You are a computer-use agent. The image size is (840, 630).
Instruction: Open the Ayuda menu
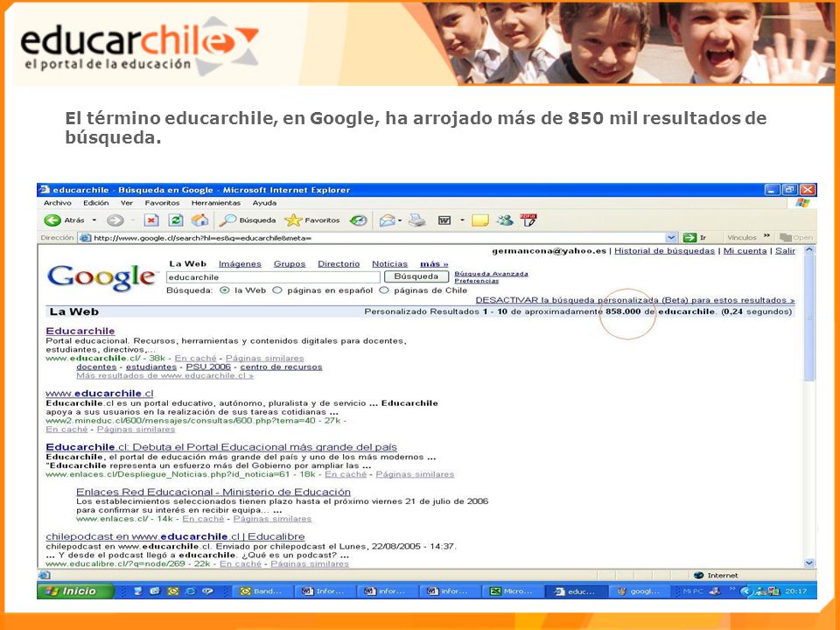[264, 203]
